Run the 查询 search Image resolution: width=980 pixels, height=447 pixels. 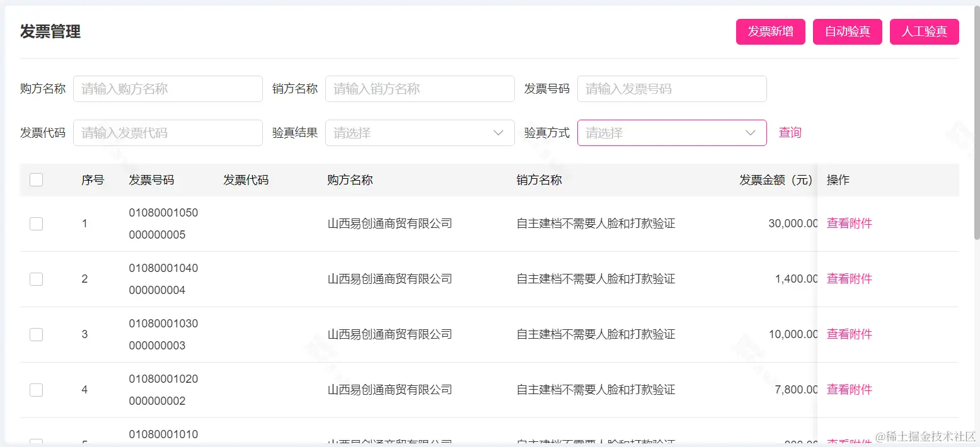tap(790, 133)
